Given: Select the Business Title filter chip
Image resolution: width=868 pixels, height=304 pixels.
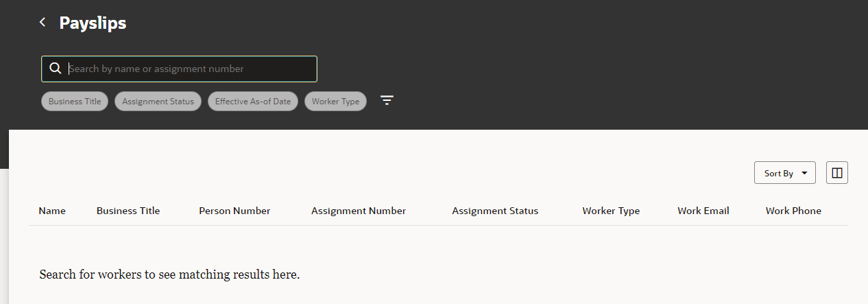Looking at the screenshot, I should tap(75, 102).
